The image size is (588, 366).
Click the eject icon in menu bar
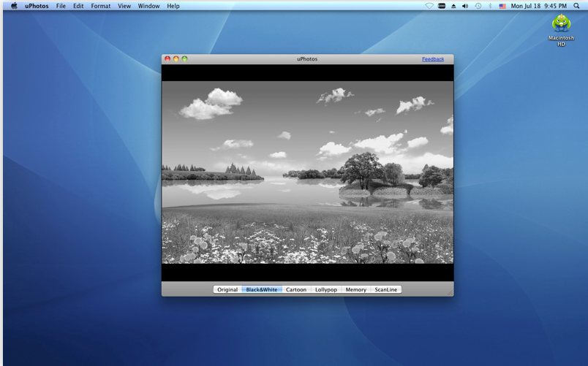(453, 6)
